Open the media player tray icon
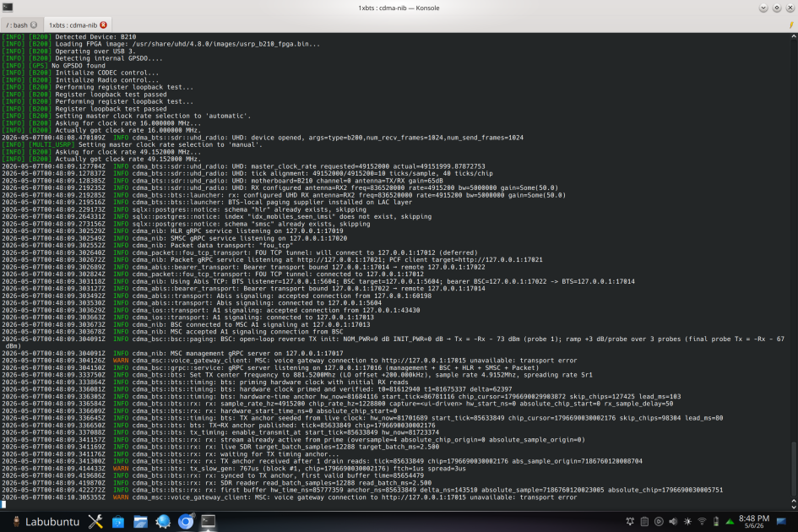Image resolution: width=798 pixels, height=532 pixels. click(x=659, y=521)
